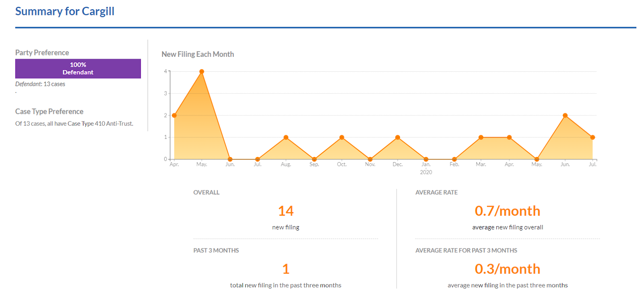Select the May data point at value 4
This screenshot has height=301, width=644.
pos(202,72)
